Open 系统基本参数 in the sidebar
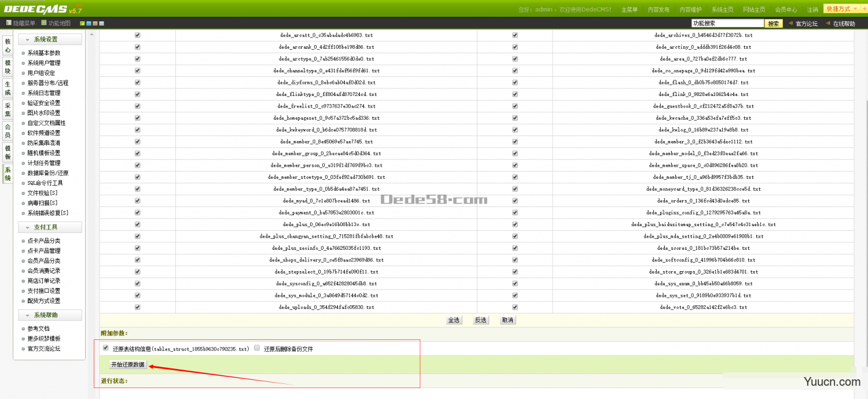868x399 pixels. tap(44, 53)
